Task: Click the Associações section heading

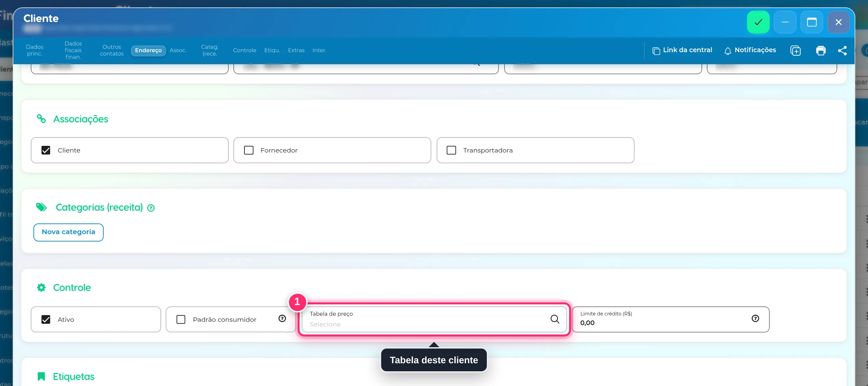Action: coord(81,119)
